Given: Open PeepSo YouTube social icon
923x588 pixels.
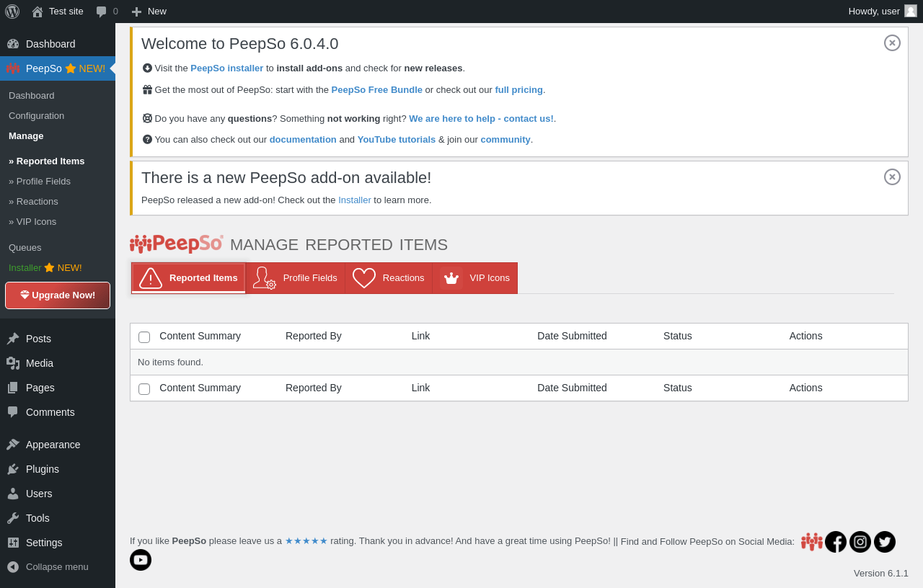Looking at the screenshot, I should [x=141, y=560].
